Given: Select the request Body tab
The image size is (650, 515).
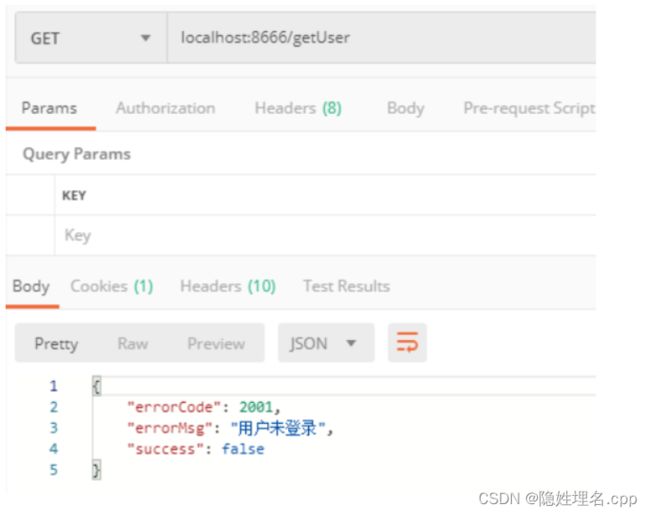Looking at the screenshot, I should pos(405,108).
